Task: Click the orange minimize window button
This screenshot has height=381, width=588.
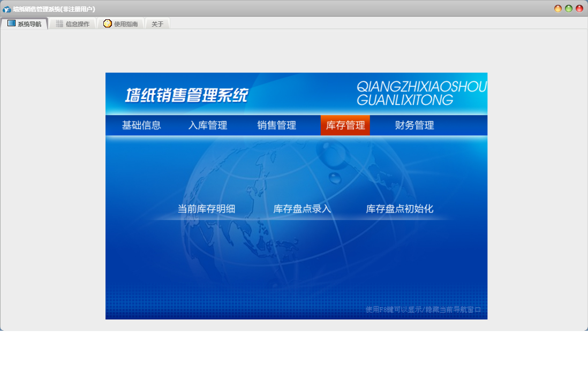Action: (x=558, y=9)
